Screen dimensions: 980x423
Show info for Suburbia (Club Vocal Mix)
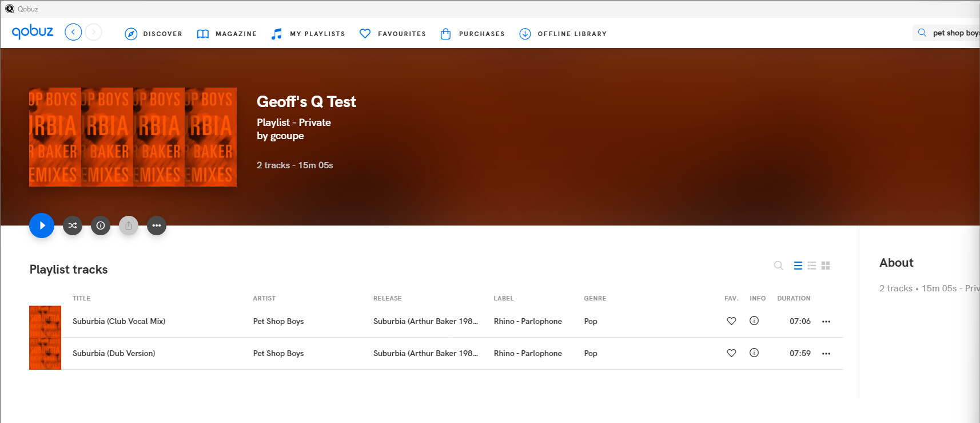click(x=754, y=321)
